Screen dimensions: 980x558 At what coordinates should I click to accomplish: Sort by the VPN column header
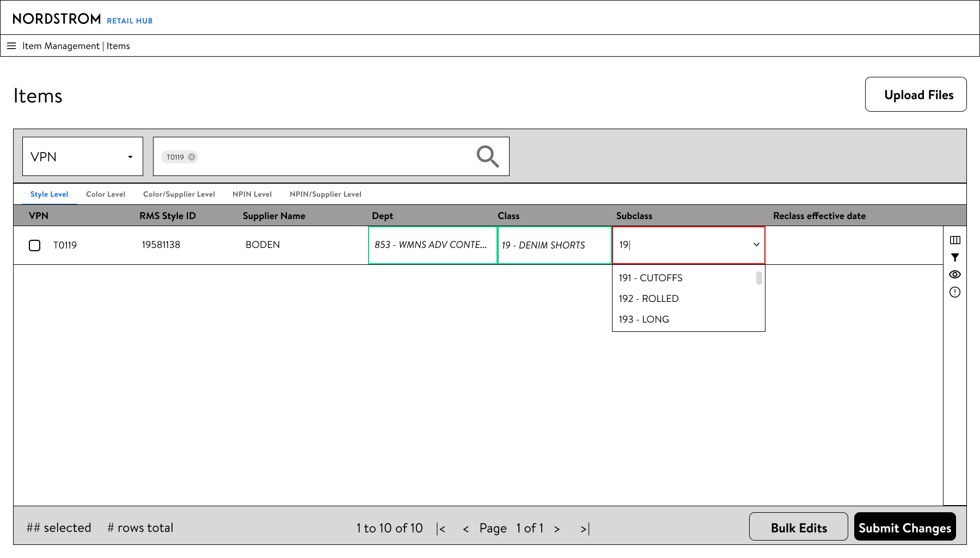pos(39,216)
